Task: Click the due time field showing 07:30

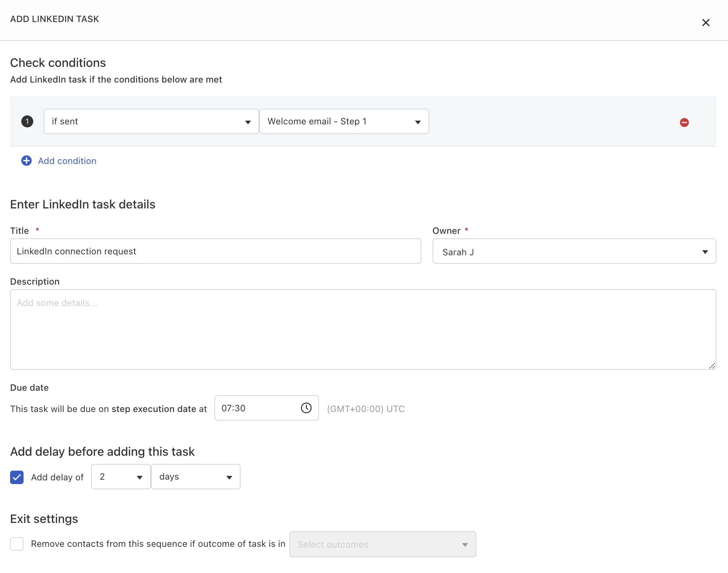Action: coord(266,408)
